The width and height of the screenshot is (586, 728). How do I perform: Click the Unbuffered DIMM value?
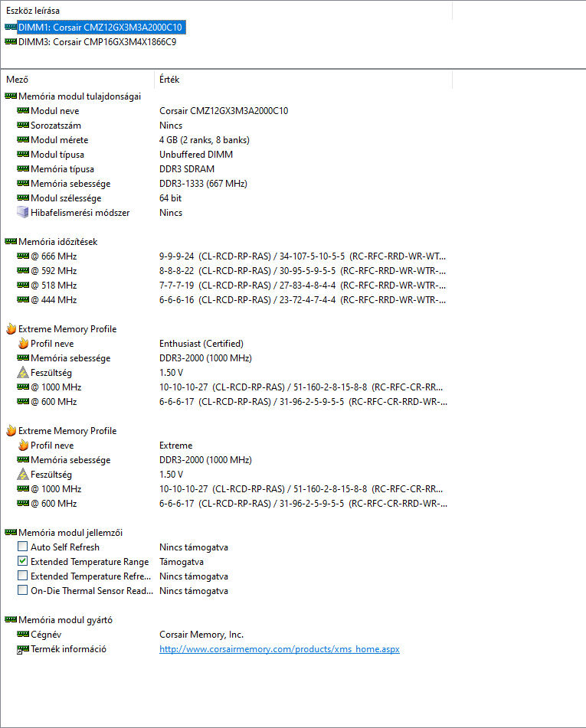[x=196, y=154]
